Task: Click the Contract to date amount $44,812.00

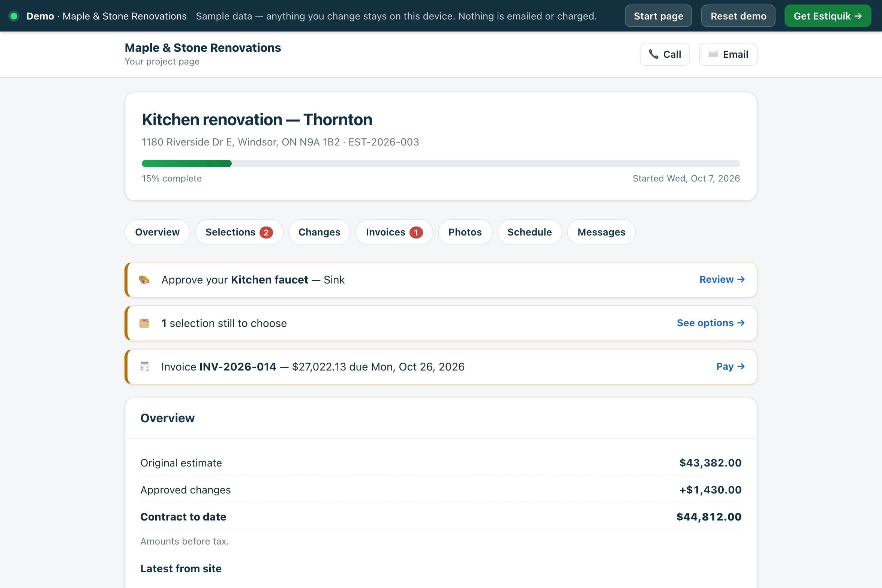Action: 709,517
